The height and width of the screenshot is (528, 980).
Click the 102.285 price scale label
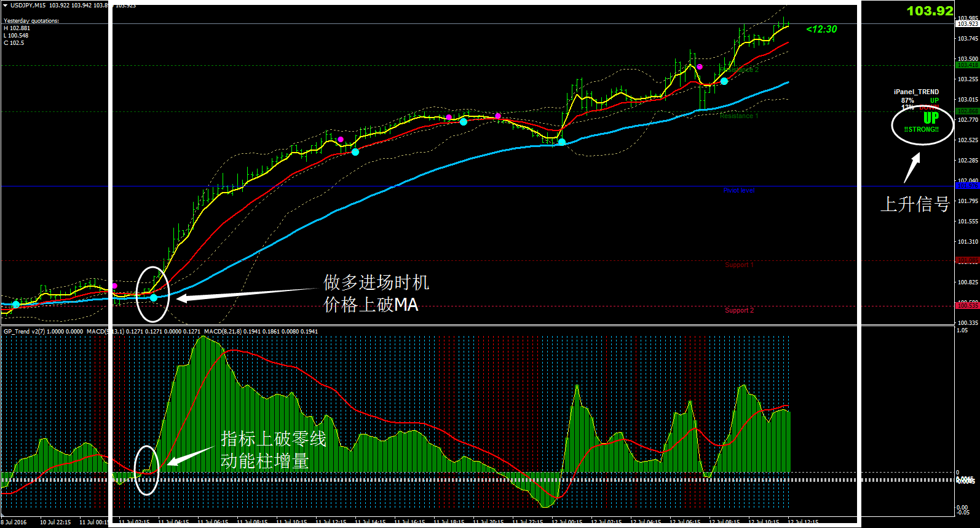[x=968, y=161]
